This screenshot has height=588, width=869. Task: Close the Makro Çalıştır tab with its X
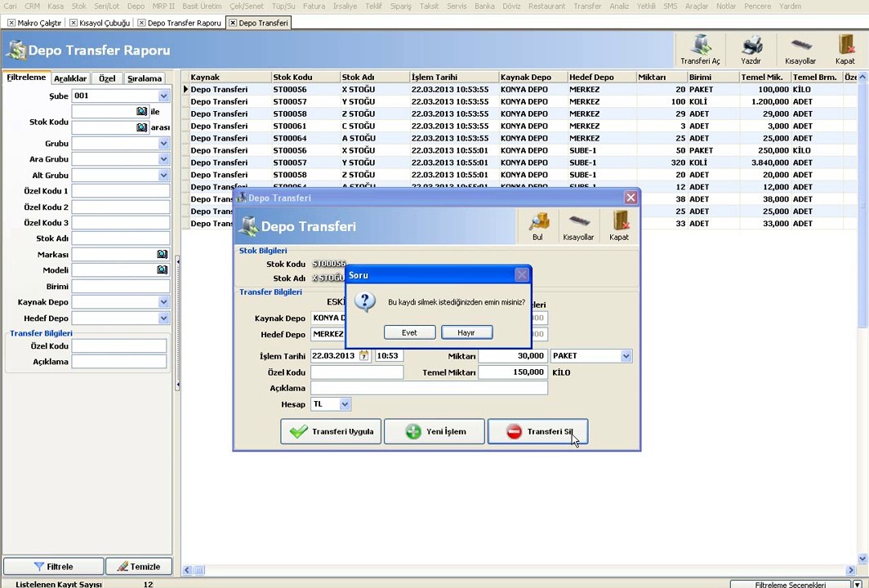(x=11, y=23)
